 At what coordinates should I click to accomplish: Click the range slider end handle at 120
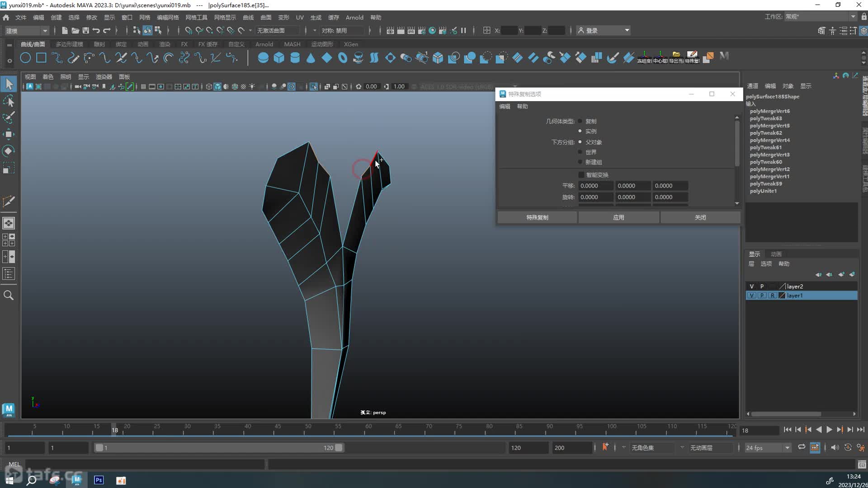pos(339,448)
